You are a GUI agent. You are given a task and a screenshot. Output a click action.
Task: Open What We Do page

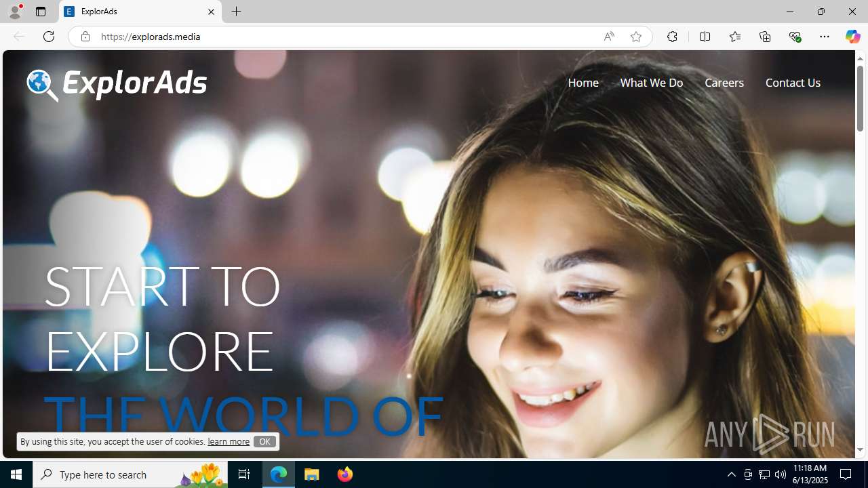coord(651,83)
